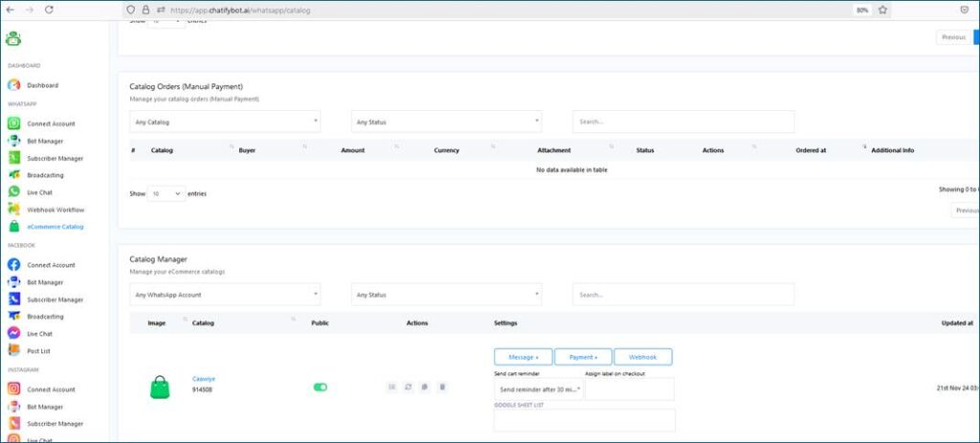Bookmark this page with the star icon
Screen dimensions: 980x443
tap(882, 10)
